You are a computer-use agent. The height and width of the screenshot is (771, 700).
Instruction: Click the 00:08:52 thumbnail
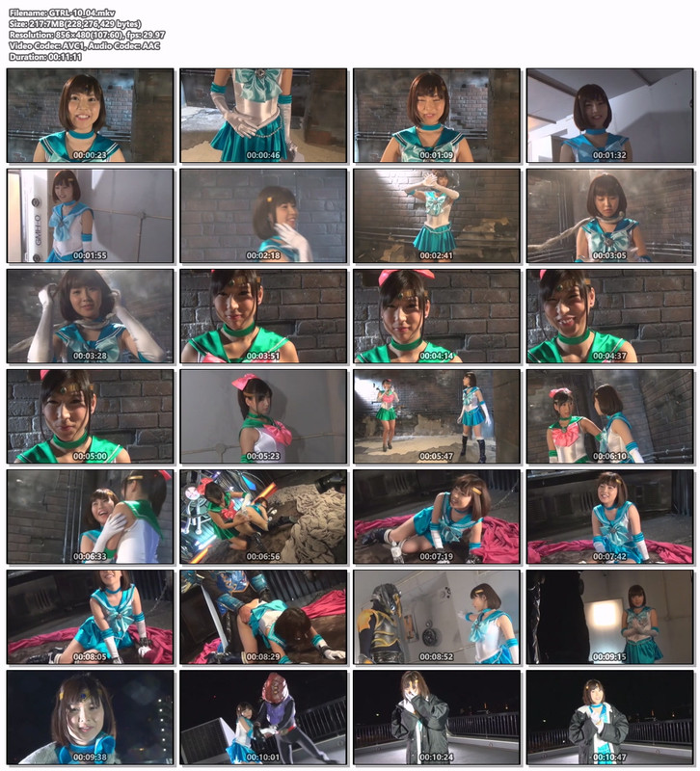click(x=437, y=617)
